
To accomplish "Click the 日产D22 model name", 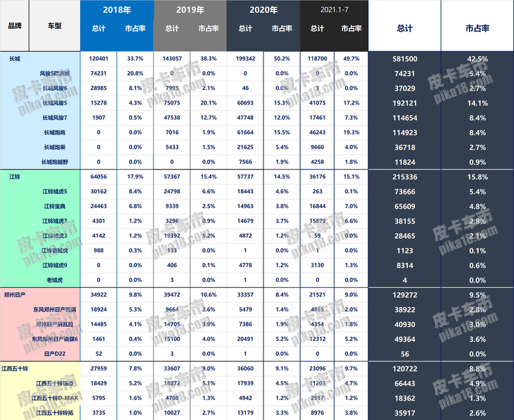I will pos(55,354).
